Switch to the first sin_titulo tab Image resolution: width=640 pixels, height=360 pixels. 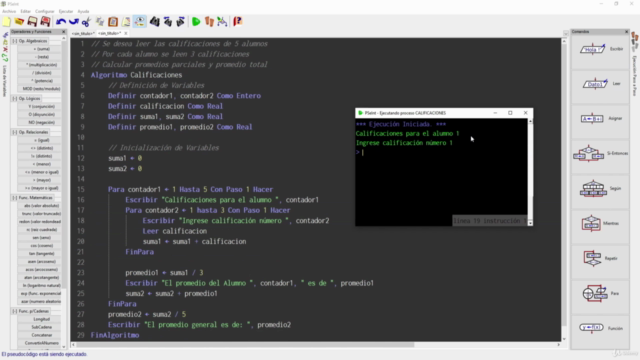tap(83, 33)
